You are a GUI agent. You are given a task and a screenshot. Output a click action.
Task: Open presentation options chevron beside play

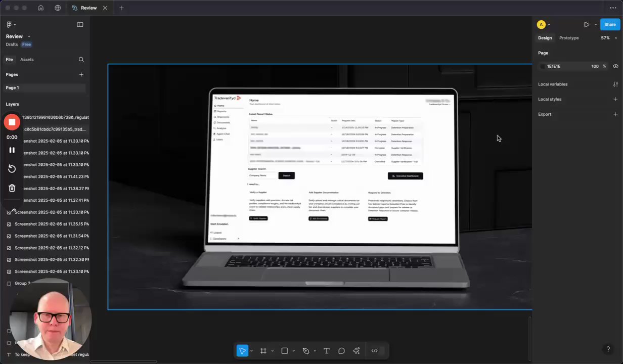tap(595, 24)
